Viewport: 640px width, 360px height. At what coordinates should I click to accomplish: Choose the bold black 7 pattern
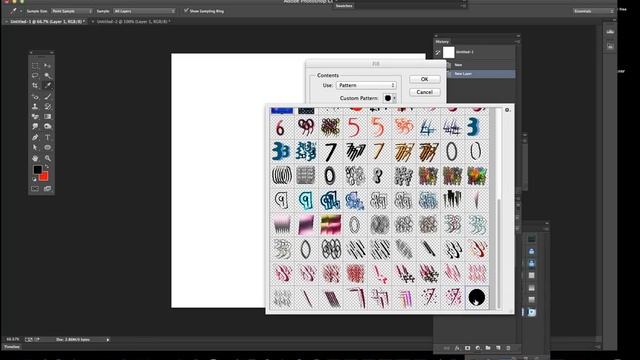pyautogui.click(x=331, y=151)
